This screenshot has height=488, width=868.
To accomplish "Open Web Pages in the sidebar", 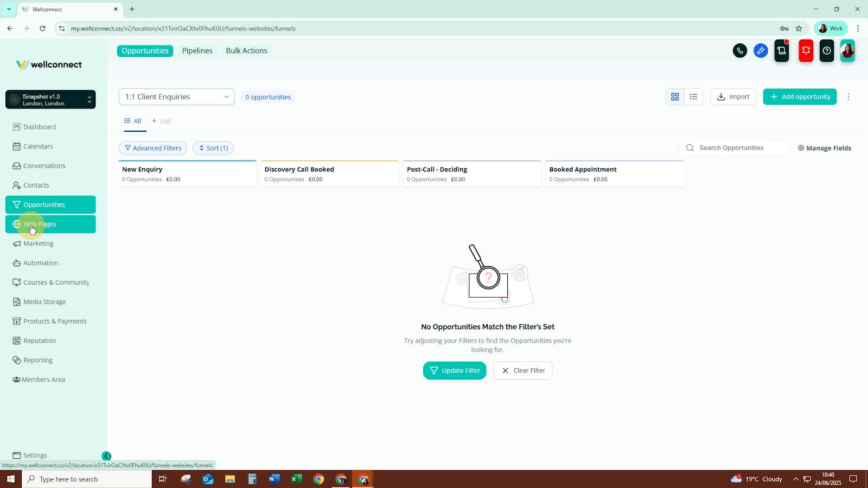I will (x=50, y=224).
